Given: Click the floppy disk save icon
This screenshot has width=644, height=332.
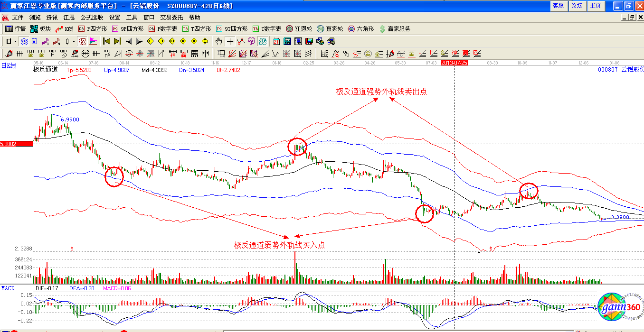Looking at the screenshot, I should 309,41.
